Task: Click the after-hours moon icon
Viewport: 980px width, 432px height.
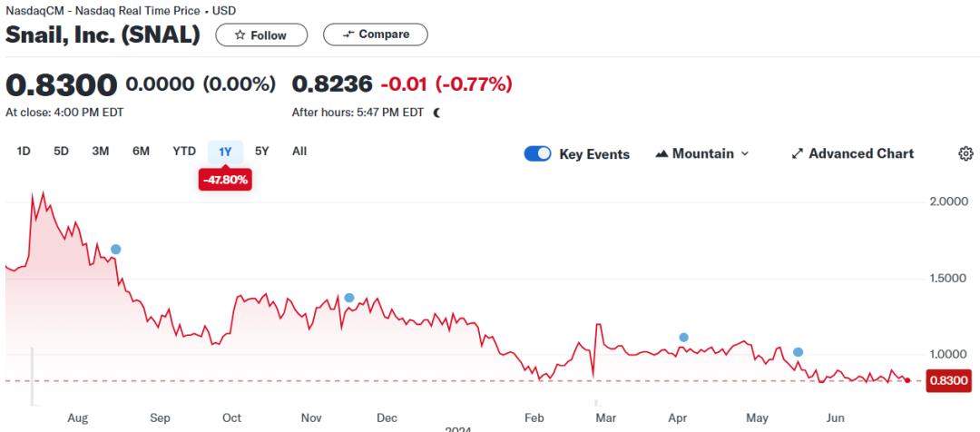Action: tap(437, 113)
